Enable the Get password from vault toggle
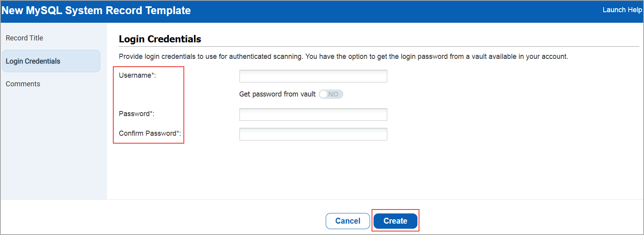 pyautogui.click(x=330, y=94)
